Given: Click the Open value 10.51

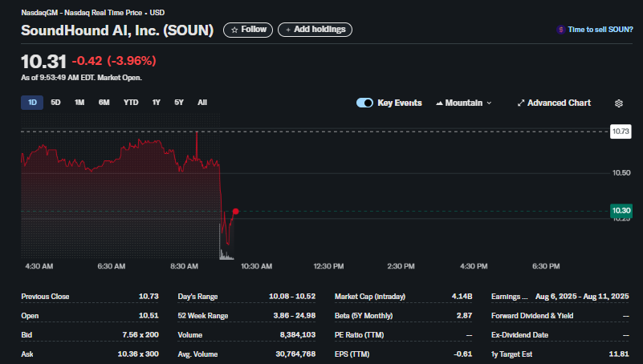Looking at the screenshot, I should [149, 316].
